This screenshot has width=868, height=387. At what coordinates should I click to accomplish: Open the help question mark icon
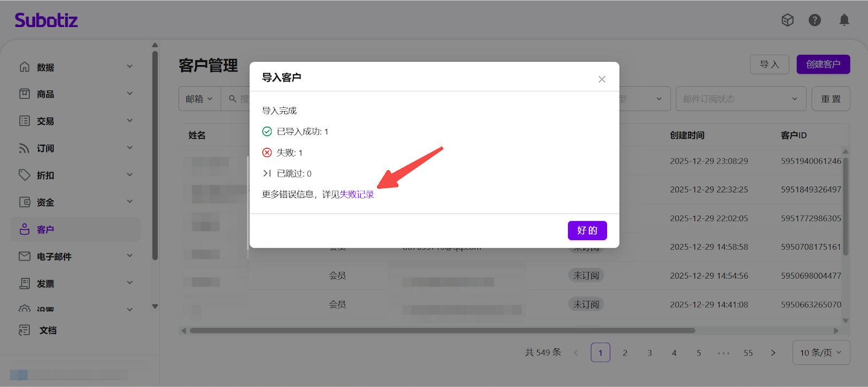814,20
